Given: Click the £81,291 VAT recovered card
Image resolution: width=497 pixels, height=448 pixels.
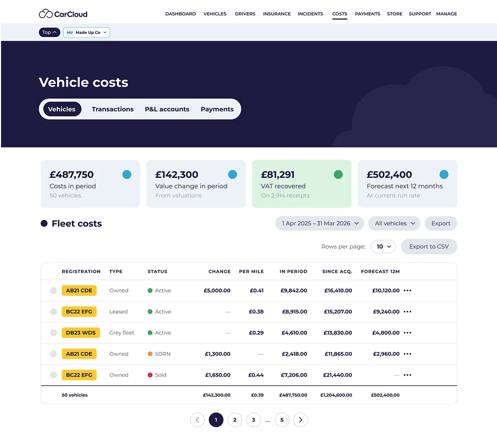Looking at the screenshot, I should tap(302, 184).
